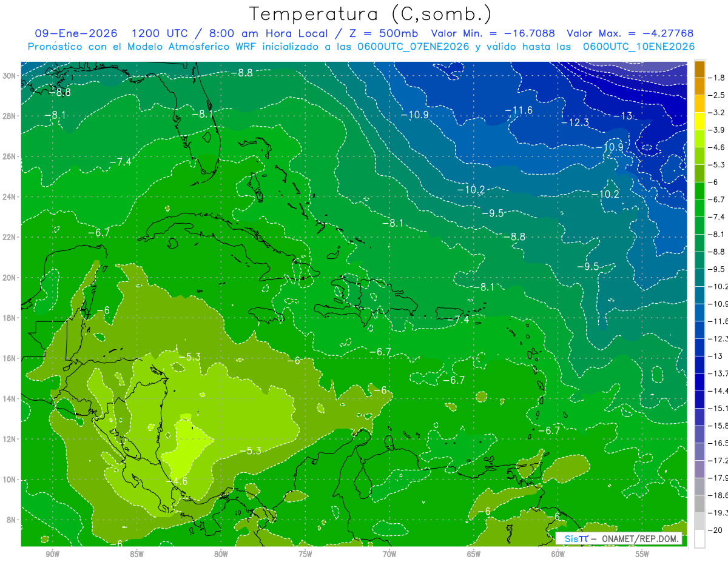Click the "-13" contour label on the map
This screenshot has width=728, height=562.
tap(622, 116)
